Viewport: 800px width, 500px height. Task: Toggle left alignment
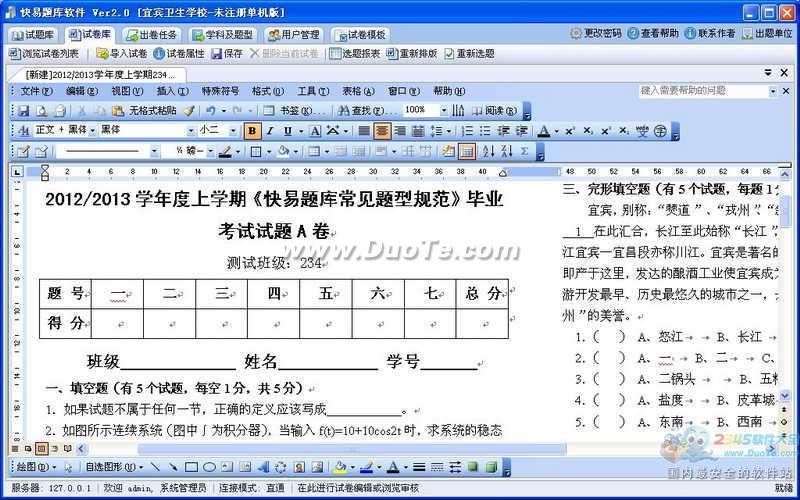[364, 131]
